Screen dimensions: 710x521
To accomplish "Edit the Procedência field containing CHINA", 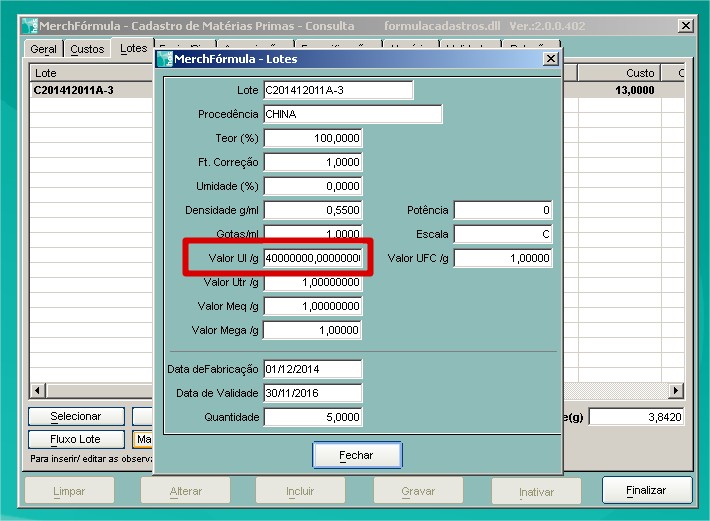I will click(x=352, y=114).
